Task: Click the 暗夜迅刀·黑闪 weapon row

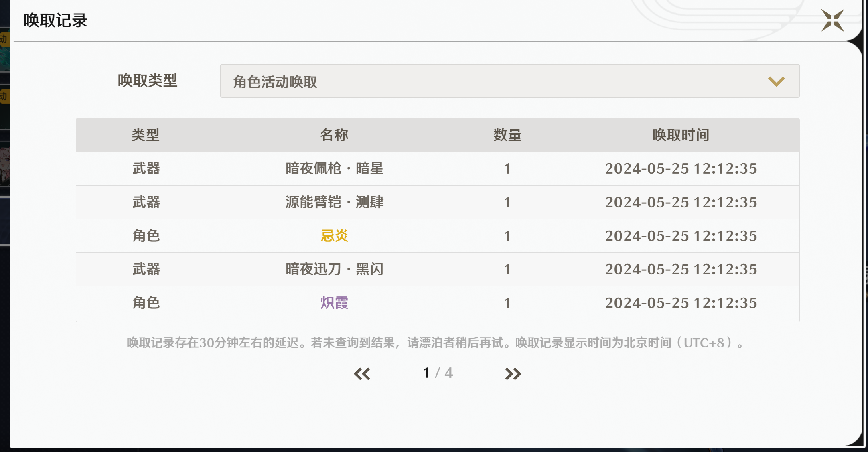Action: pyautogui.click(x=334, y=269)
